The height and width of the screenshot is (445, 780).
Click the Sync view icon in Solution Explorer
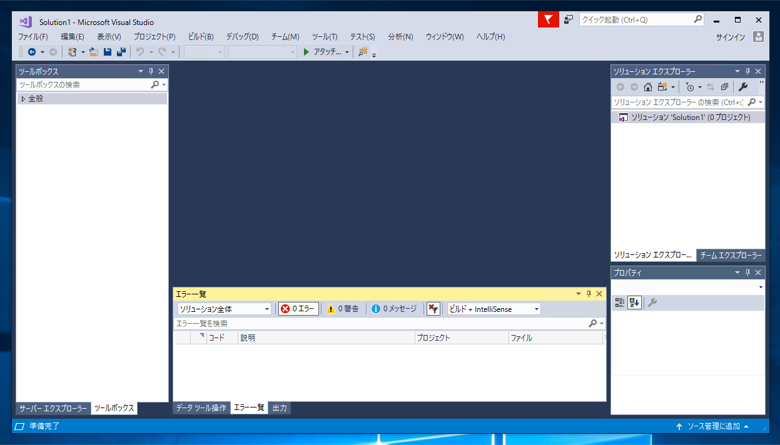[x=710, y=87]
